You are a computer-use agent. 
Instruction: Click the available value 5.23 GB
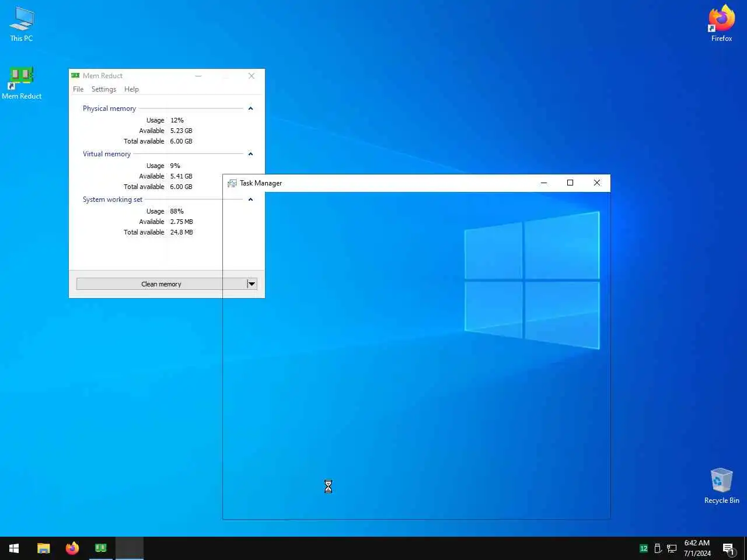(181, 131)
